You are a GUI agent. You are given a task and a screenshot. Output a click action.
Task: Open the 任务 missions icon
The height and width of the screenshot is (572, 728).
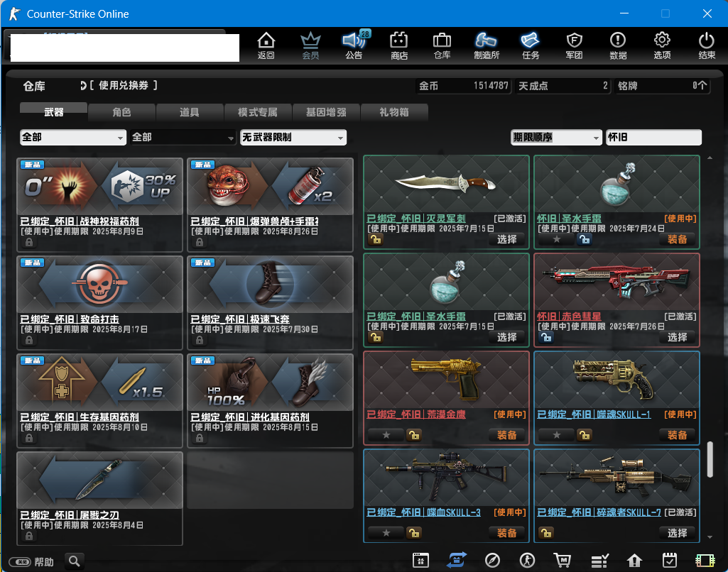[531, 45]
